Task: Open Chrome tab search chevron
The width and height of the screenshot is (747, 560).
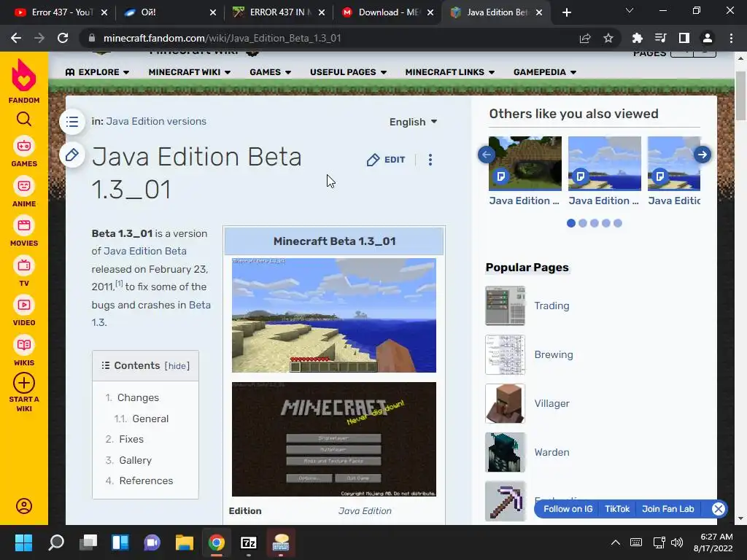Action: coord(630,10)
